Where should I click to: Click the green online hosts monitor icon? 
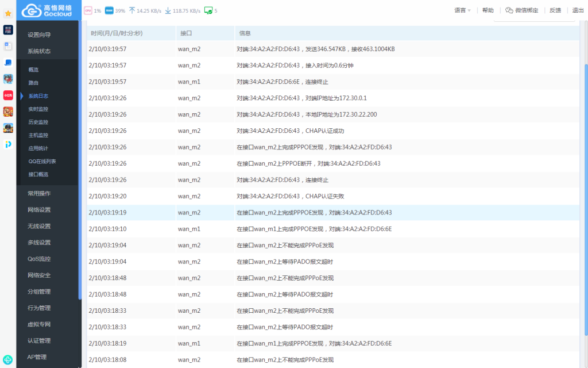point(208,10)
